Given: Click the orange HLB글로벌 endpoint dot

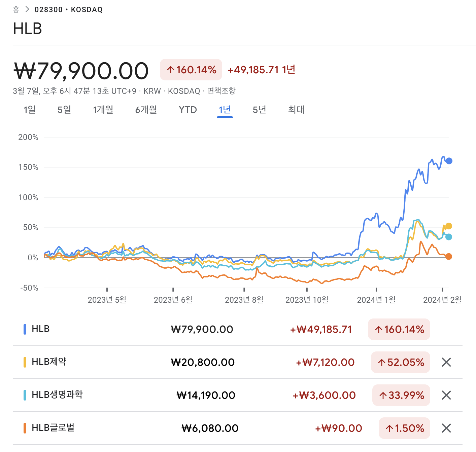Looking at the screenshot, I should pos(448,257).
